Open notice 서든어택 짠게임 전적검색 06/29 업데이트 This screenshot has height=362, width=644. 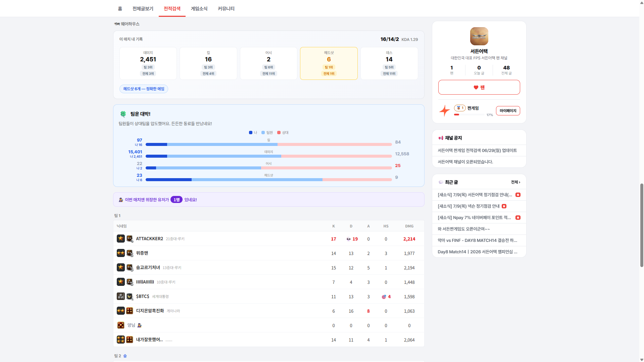[x=479, y=151]
